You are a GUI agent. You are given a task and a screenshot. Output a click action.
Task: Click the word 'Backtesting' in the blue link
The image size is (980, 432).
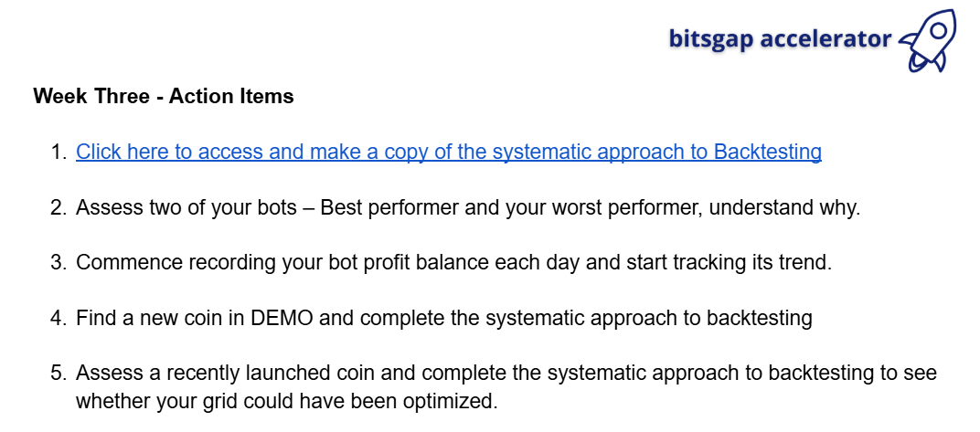(768, 152)
